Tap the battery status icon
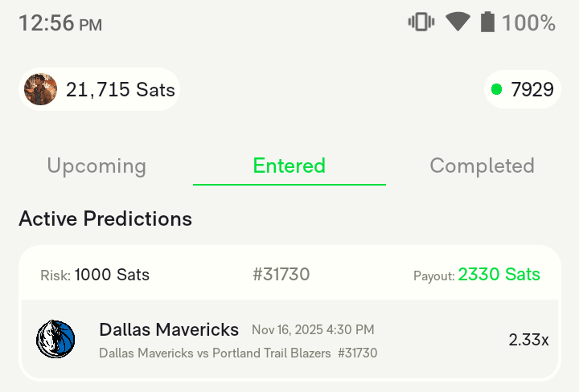Screen dimensions: 579x392 [487, 22]
